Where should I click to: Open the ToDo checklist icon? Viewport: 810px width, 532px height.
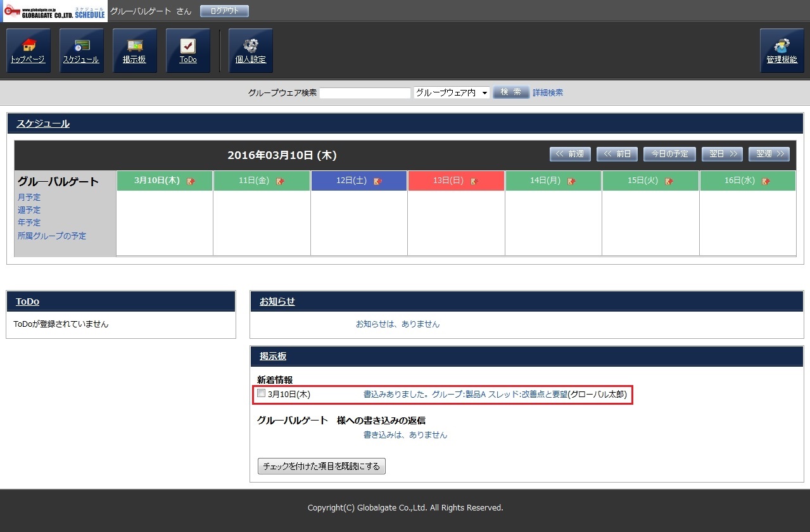187,51
